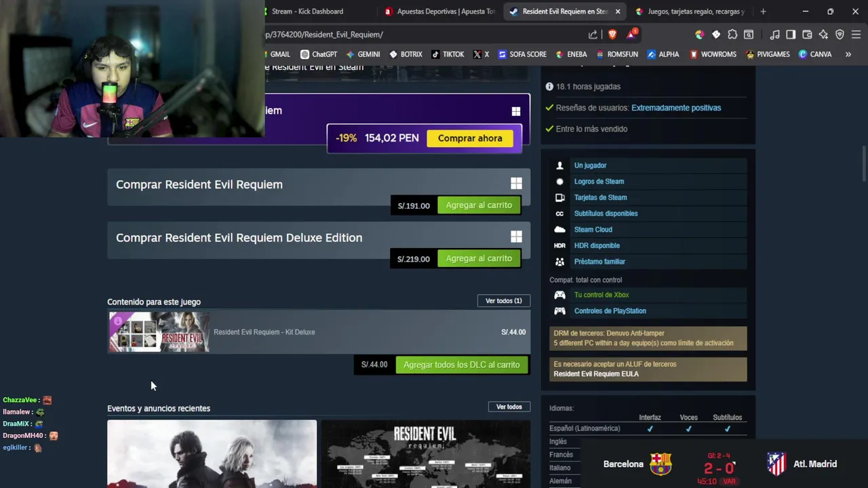Click 'Eventos y anuncios recientes' heading
The image size is (868, 488).
tap(159, 408)
